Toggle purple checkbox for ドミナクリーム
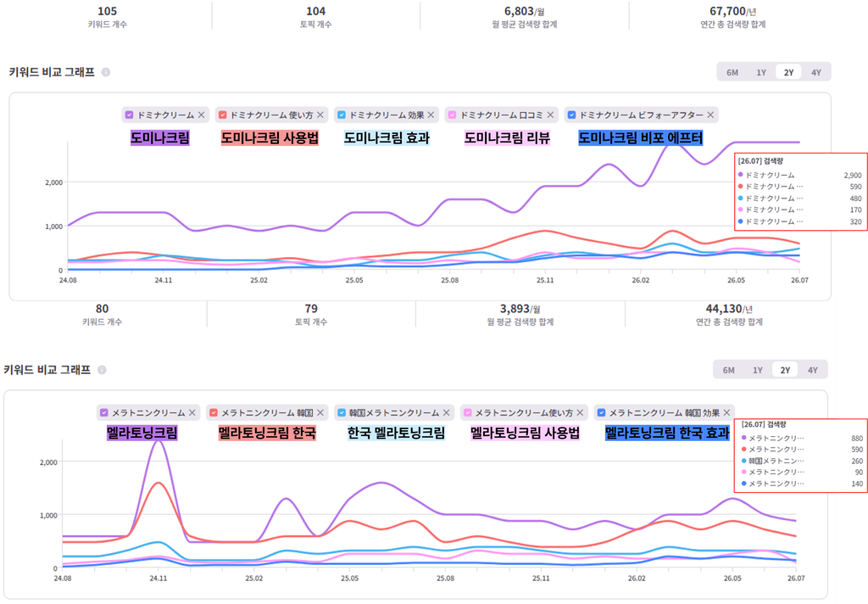The image size is (868, 604). tap(129, 115)
